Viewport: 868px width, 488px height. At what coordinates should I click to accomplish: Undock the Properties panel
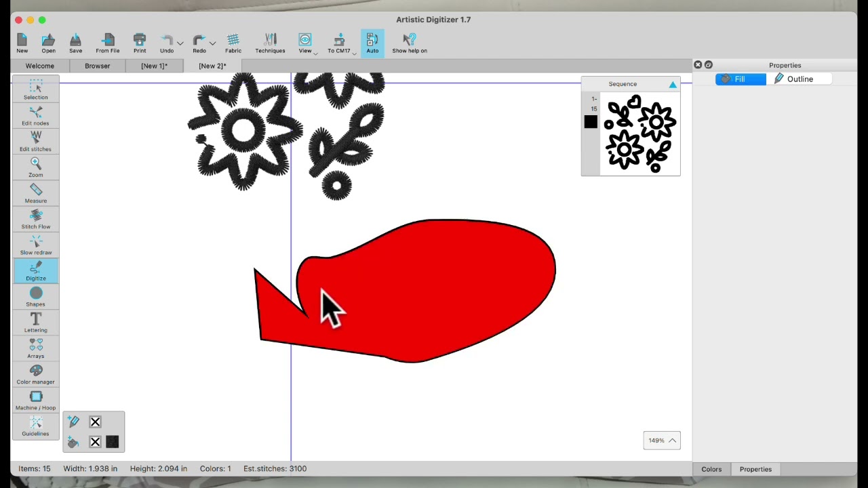pyautogui.click(x=709, y=65)
